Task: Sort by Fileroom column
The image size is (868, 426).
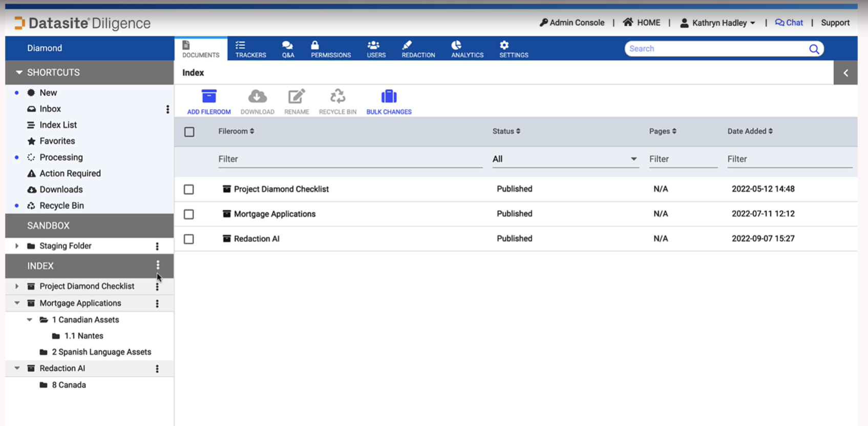Action: (x=236, y=131)
